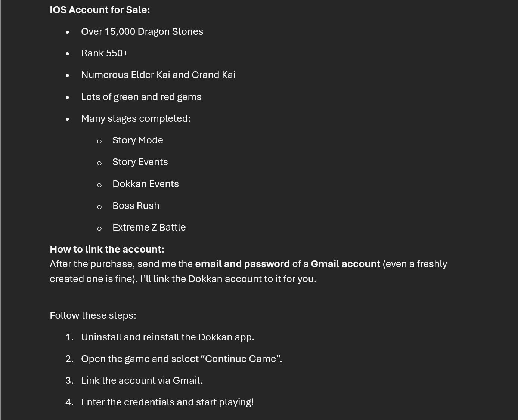
Task: Click the "Boss Rush" list item
Action: click(x=136, y=206)
